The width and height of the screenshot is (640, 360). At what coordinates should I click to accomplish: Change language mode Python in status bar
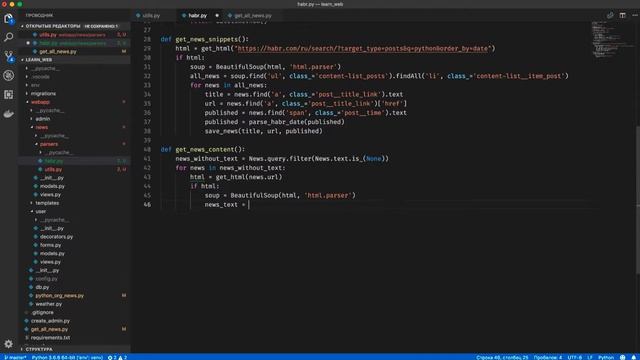tap(606, 357)
